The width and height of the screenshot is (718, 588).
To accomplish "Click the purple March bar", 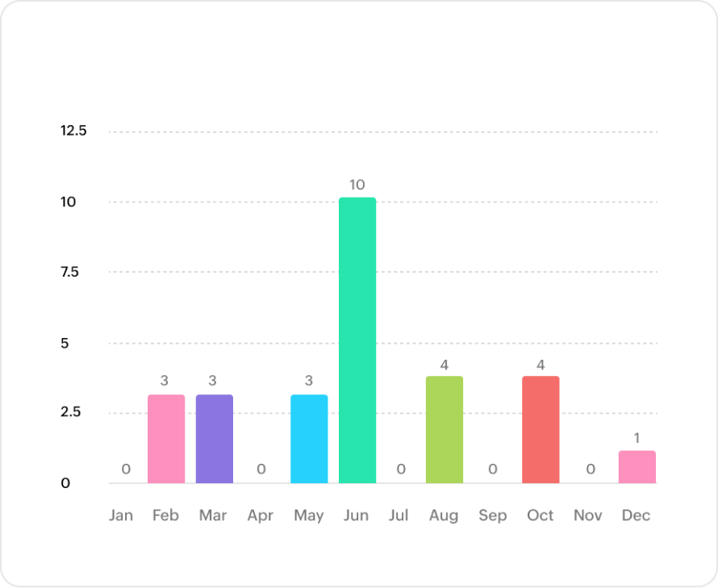I will [x=215, y=439].
